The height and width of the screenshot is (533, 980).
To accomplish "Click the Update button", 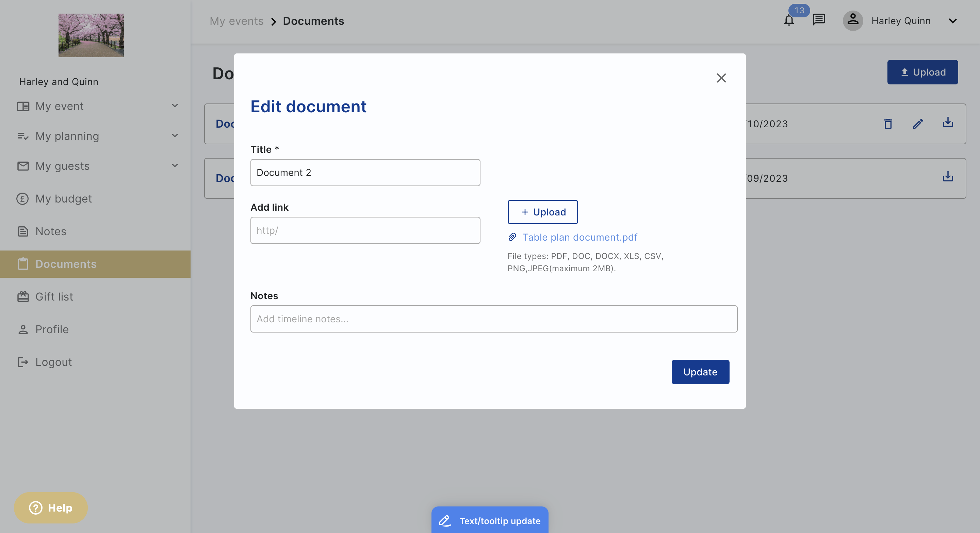I will click(x=700, y=372).
